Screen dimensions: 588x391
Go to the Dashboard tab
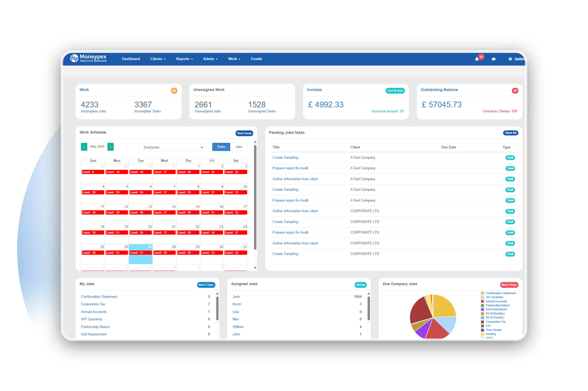[131, 59]
